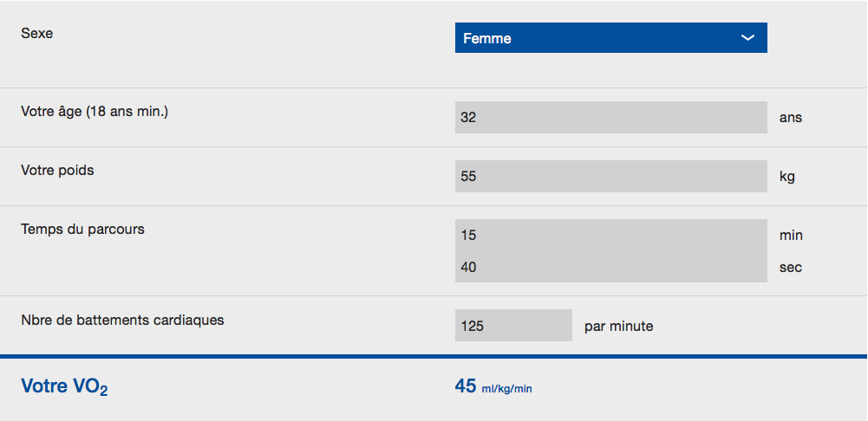Click the ans unit beside the age field

coord(791,118)
